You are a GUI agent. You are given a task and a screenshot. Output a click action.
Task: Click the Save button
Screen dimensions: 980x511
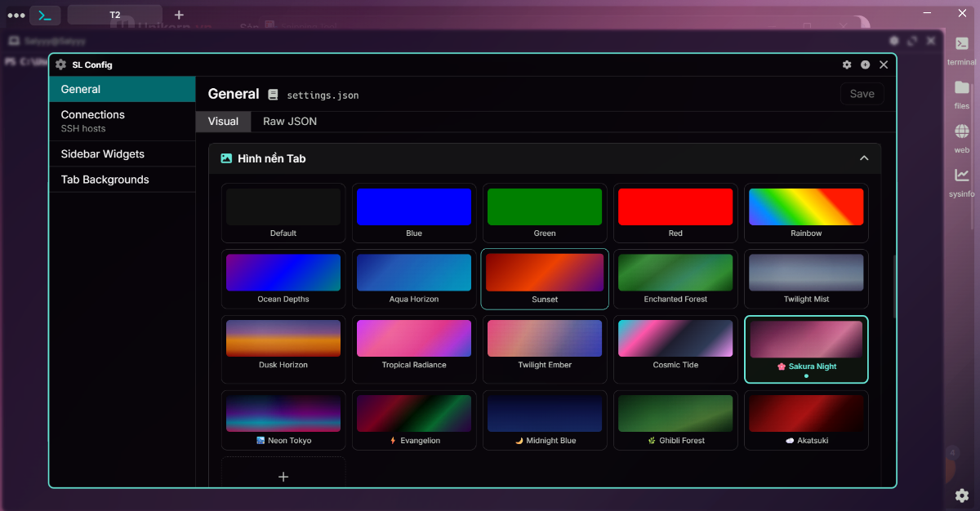tap(862, 93)
